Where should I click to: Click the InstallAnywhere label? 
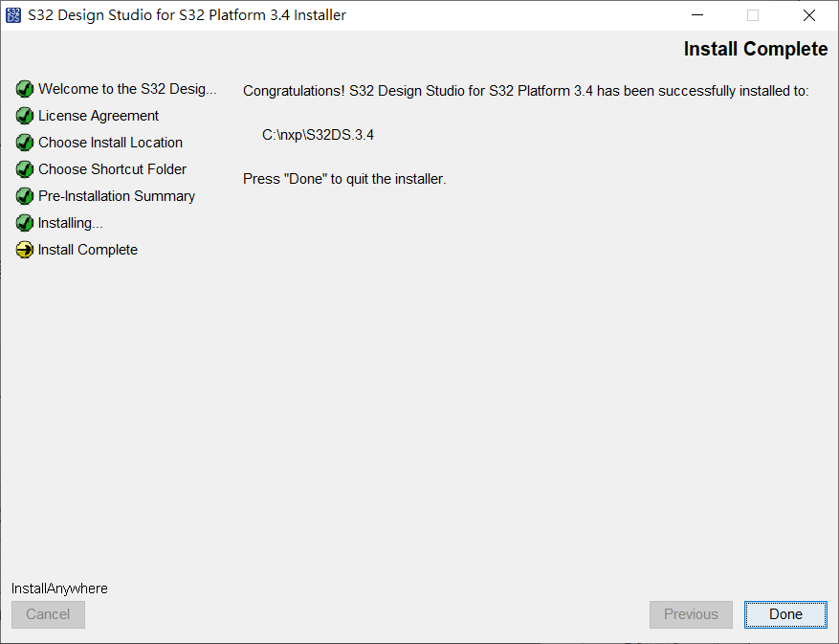click(x=59, y=588)
